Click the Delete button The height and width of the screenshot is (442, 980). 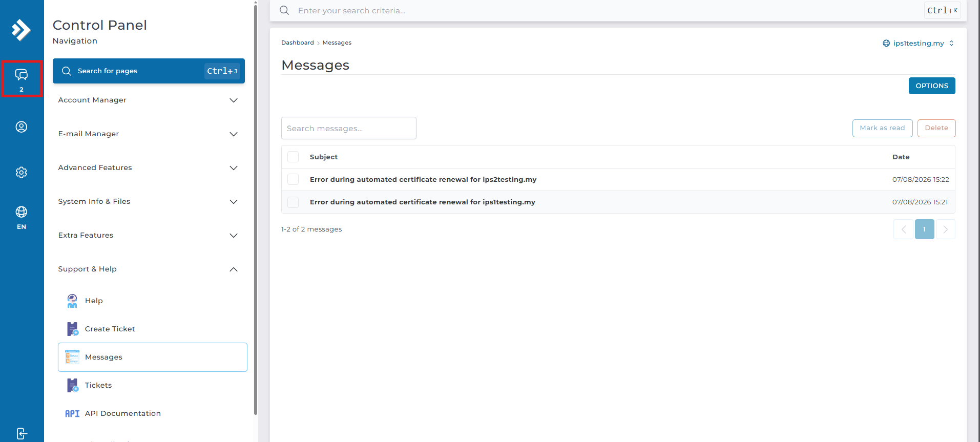pos(936,128)
